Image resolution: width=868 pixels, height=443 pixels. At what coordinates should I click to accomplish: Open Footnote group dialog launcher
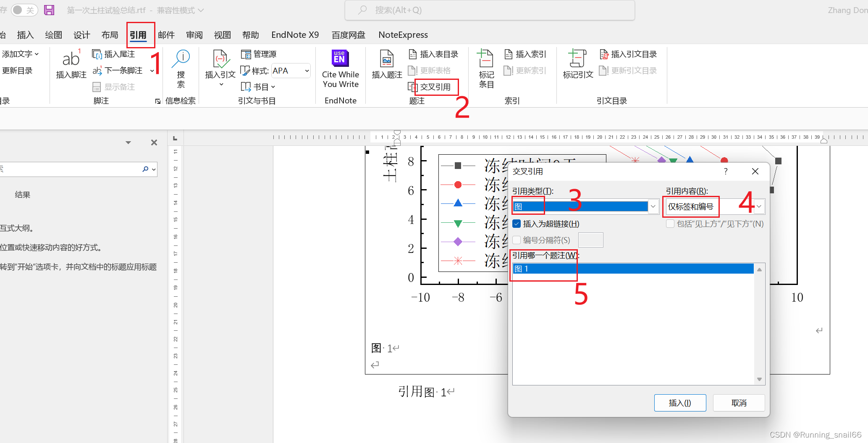(158, 101)
